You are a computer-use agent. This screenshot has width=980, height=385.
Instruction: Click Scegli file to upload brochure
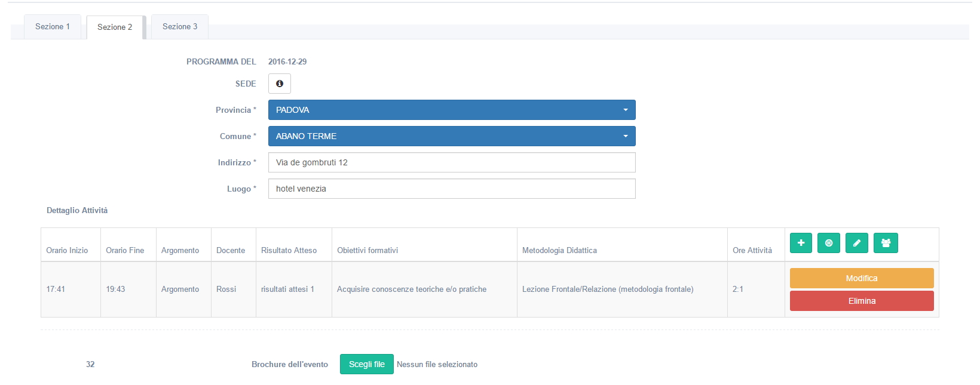(x=366, y=364)
